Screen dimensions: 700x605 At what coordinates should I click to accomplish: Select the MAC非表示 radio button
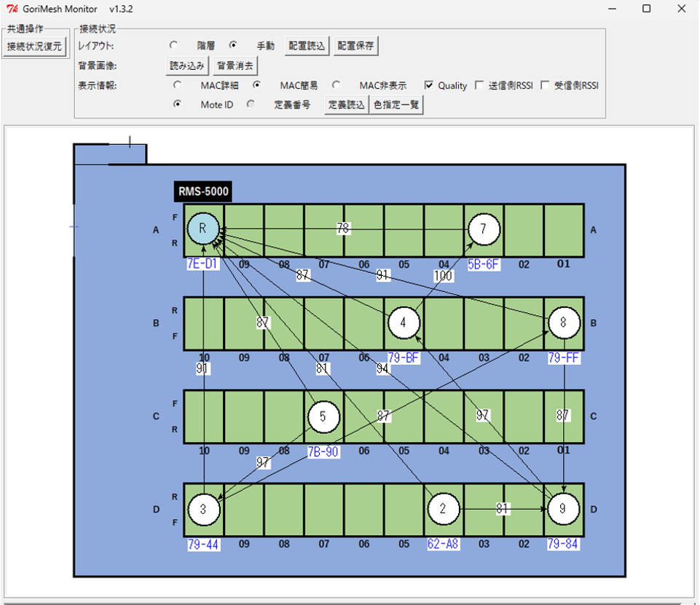click(337, 84)
